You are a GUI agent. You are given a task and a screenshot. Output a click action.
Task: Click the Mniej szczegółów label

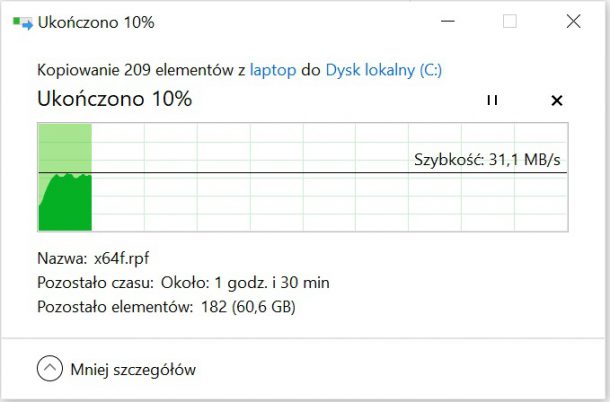click(133, 369)
